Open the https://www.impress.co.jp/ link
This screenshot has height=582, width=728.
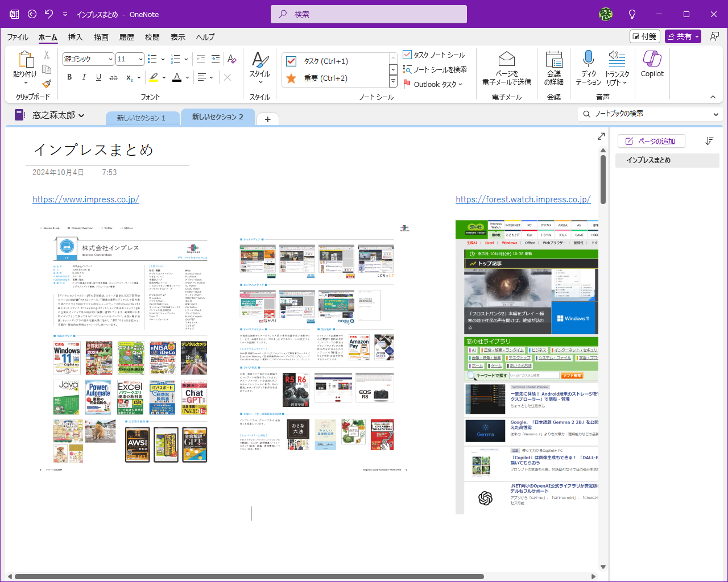(x=86, y=199)
